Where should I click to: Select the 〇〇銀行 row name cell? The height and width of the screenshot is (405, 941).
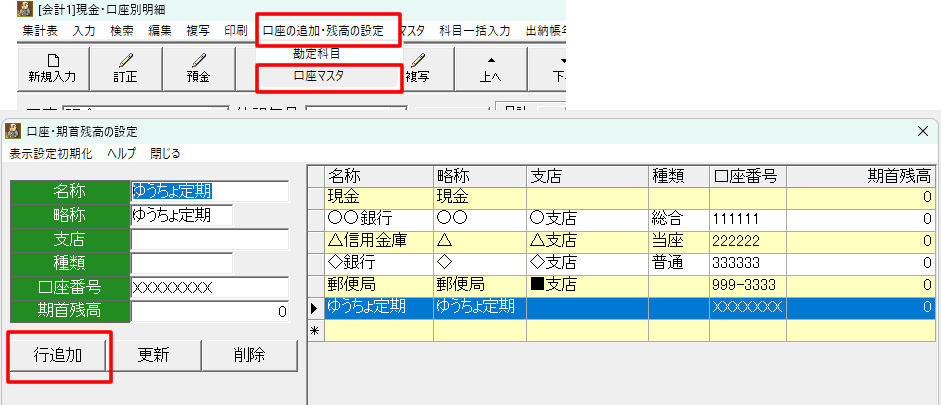pyautogui.click(x=379, y=219)
